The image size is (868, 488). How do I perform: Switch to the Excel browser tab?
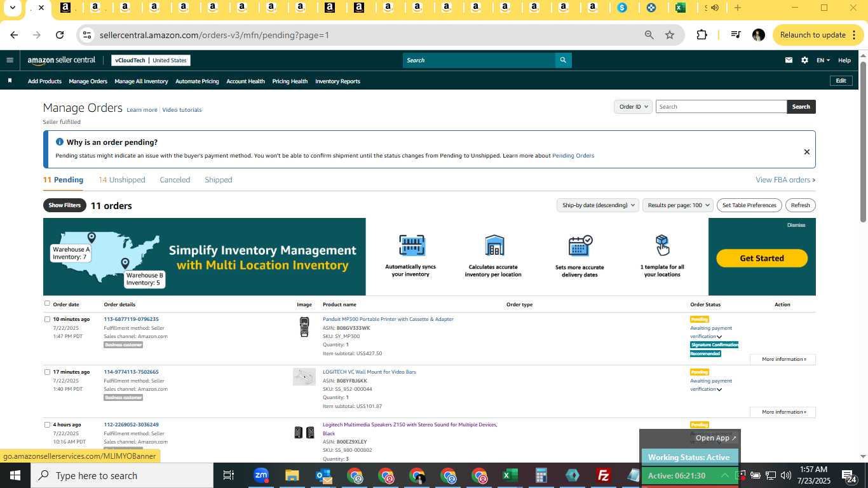click(x=680, y=8)
